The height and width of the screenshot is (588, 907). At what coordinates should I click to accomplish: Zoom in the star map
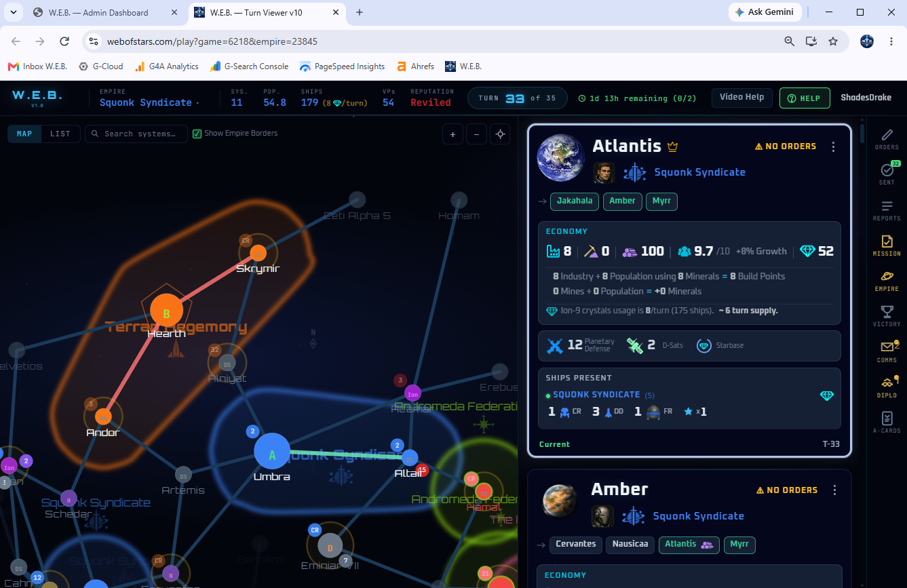[452, 134]
